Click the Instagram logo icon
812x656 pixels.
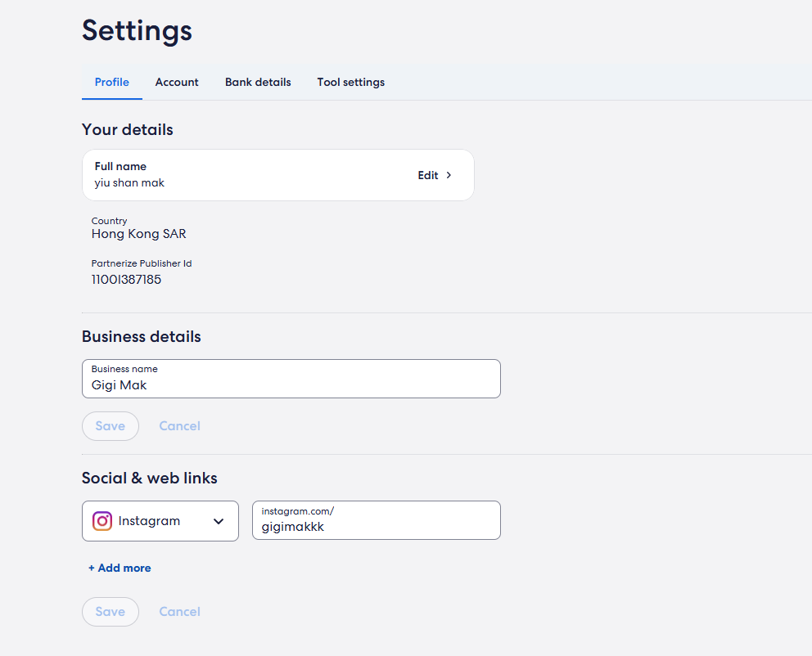pos(102,521)
